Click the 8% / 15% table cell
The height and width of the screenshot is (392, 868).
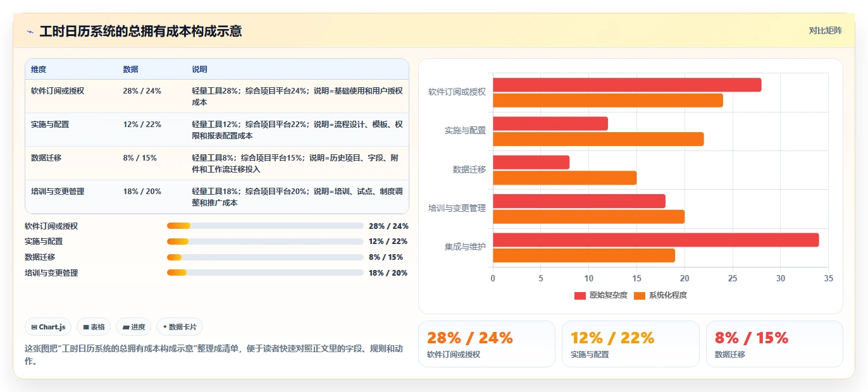coord(140,158)
